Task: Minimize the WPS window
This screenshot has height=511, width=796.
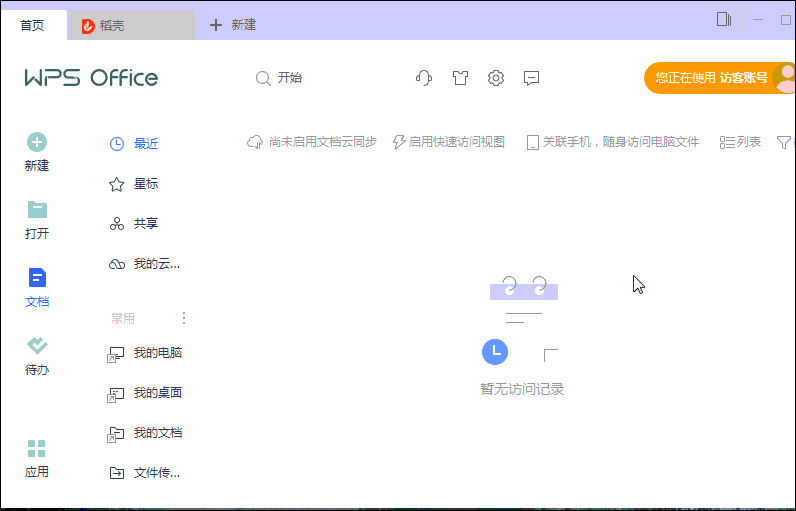Action: [x=758, y=20]
